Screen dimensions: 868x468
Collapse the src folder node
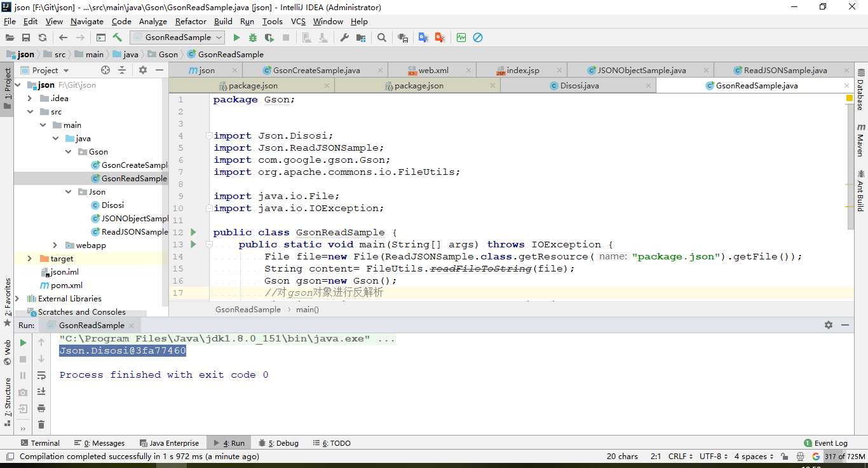(30, 112)
